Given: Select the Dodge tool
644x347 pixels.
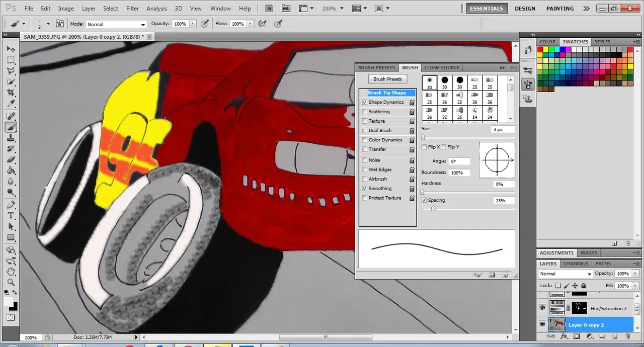Looking at the screenshot, I should pyautogui.click(x=11, y=193).
